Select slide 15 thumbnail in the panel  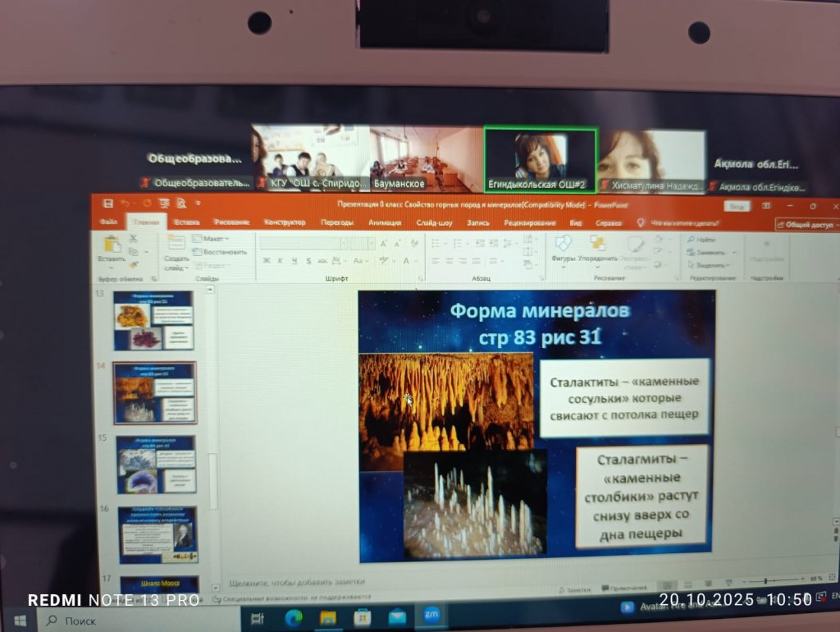(x=155, y=464)
